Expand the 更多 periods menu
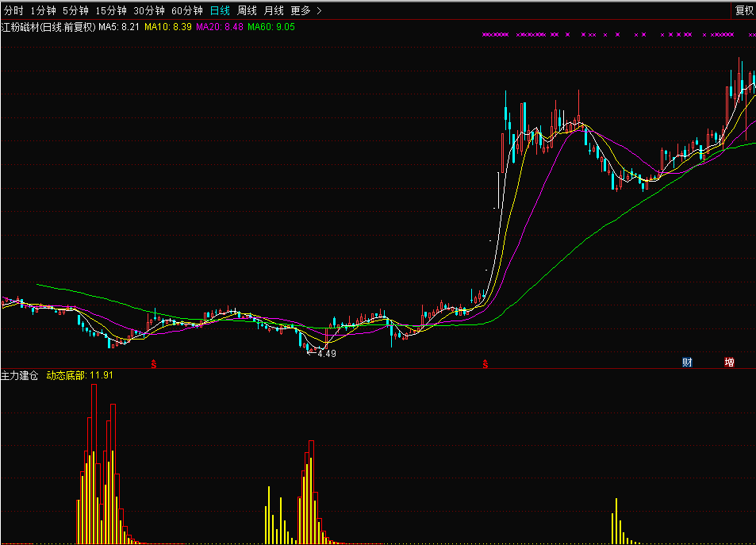This screenshot has height=545, width=756. pyautogui.click(x=305, y=10)
